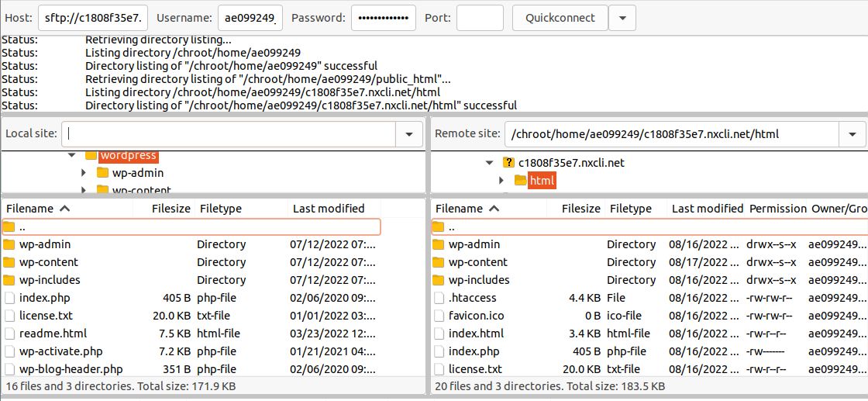The height and width of the screenshot is (401, 868).
Task: Open the Local site path dropdown
Action: pos(410,134)
